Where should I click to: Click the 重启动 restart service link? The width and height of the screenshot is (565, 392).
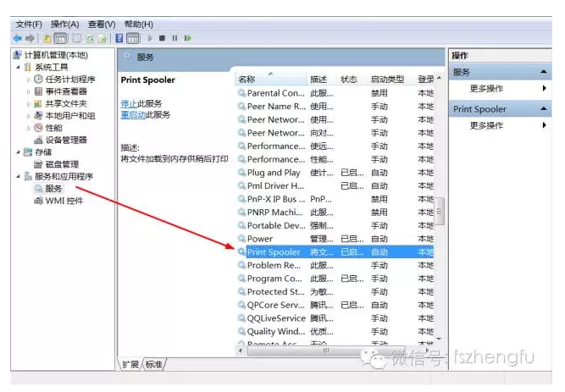pos(130,114)
